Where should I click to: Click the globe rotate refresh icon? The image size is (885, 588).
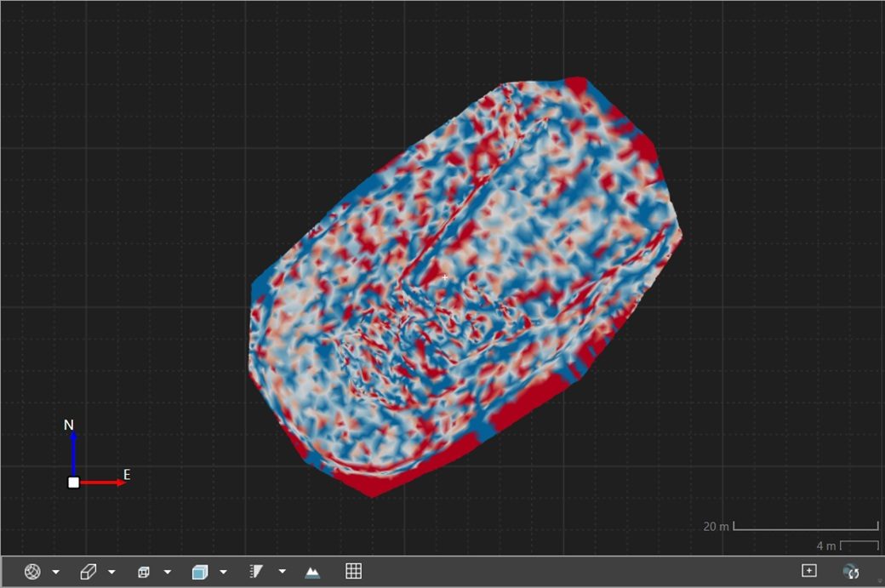click(851, 572)
